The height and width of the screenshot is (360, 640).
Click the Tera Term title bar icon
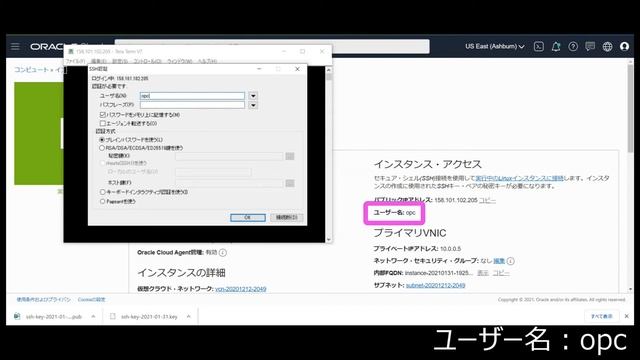coord(71,51)
